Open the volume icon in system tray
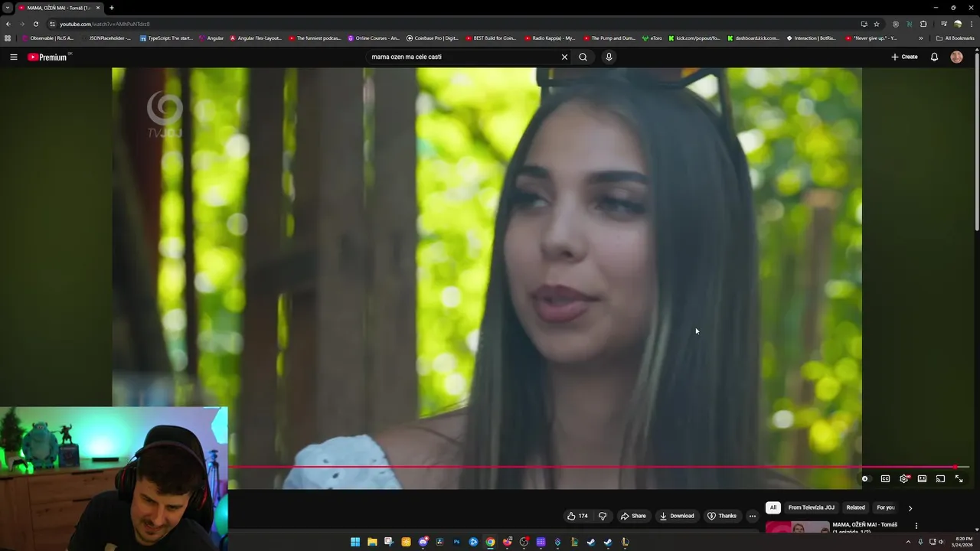This screenshot has width=980, height=551. coord(941,542)
